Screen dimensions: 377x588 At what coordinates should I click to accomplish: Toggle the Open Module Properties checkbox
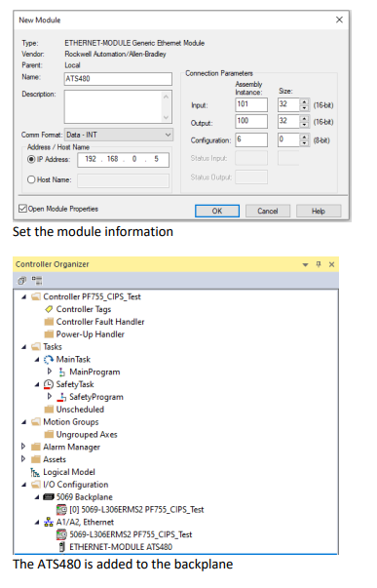click(22, 209)
